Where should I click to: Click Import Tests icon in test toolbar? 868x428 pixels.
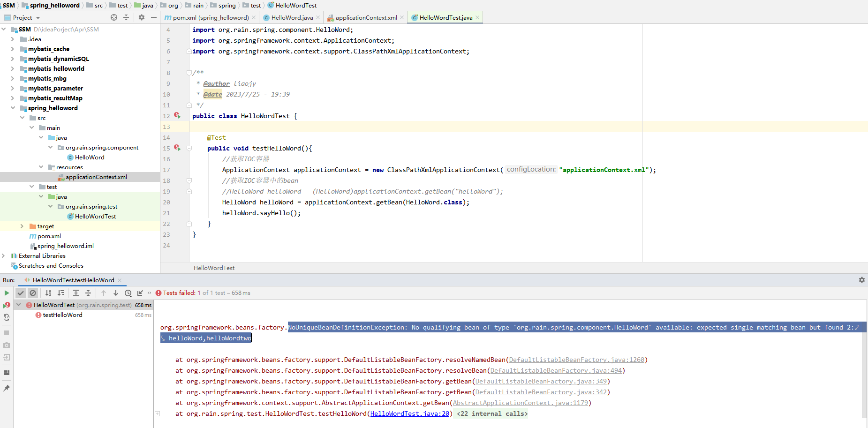click(x=140, y=293)
